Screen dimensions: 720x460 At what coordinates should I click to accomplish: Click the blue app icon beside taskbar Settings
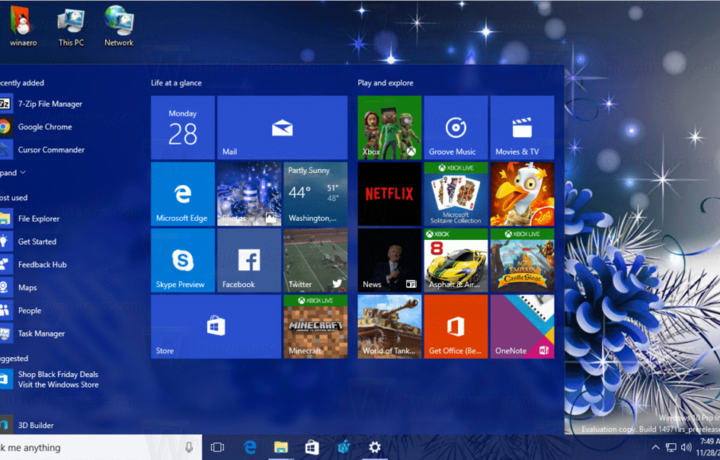[343, 447]
